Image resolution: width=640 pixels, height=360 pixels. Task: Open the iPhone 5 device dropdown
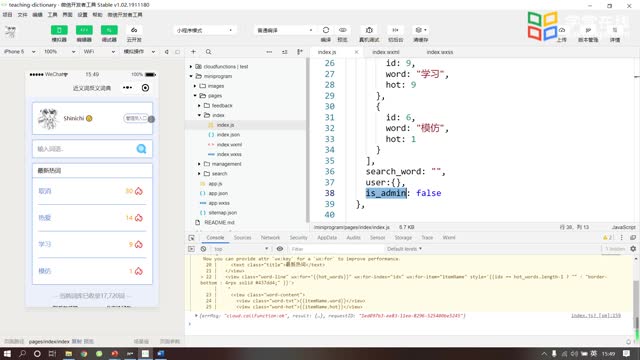click(19, 52)
